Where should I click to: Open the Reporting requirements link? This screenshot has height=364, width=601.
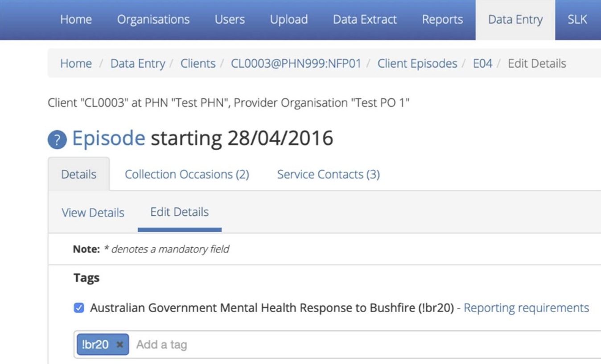pyautogui.click(x=527, y=308)
